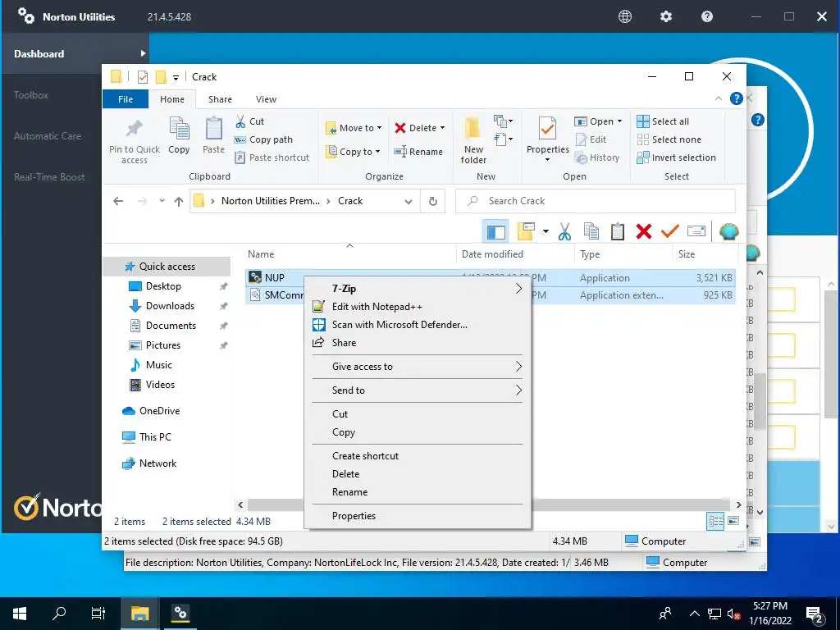Expand address bar history dropdown
Viewport: 840px width, 630px height.
409,202
